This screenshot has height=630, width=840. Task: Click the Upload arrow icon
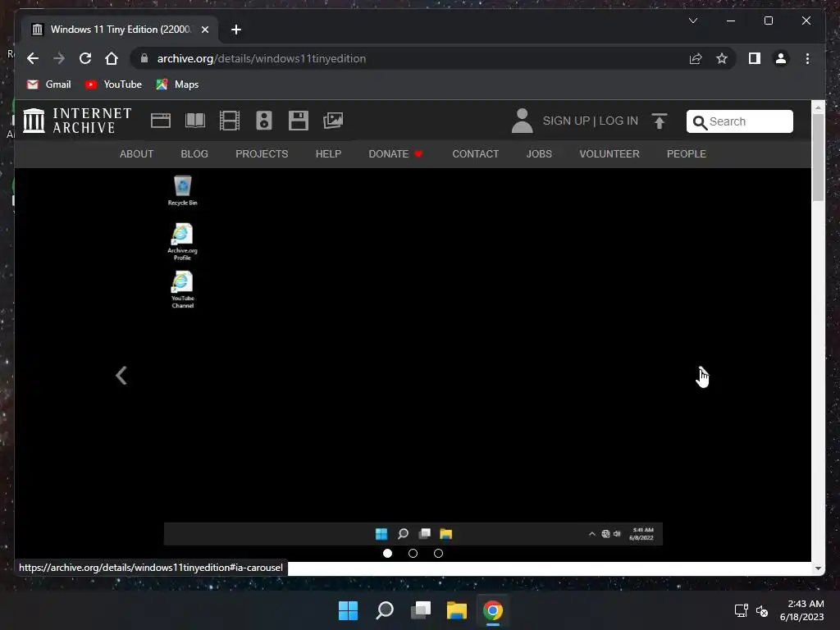(x=660, y=121)
